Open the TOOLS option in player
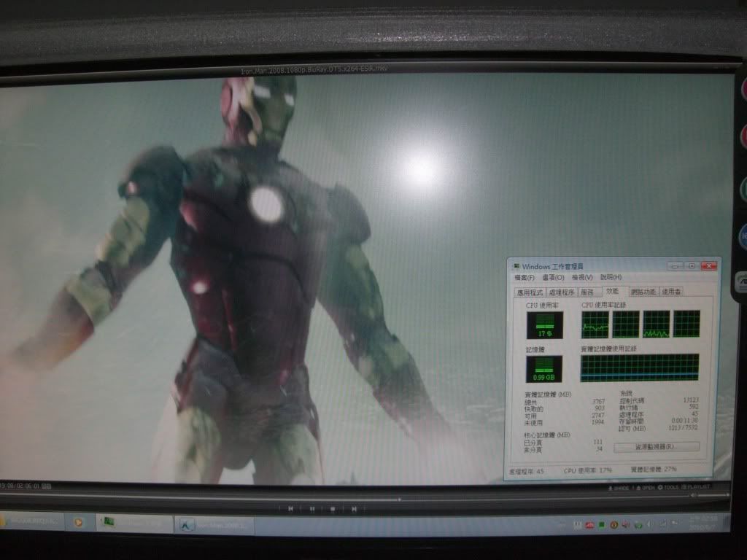The image size is (747, 560). tap(669, 488)
